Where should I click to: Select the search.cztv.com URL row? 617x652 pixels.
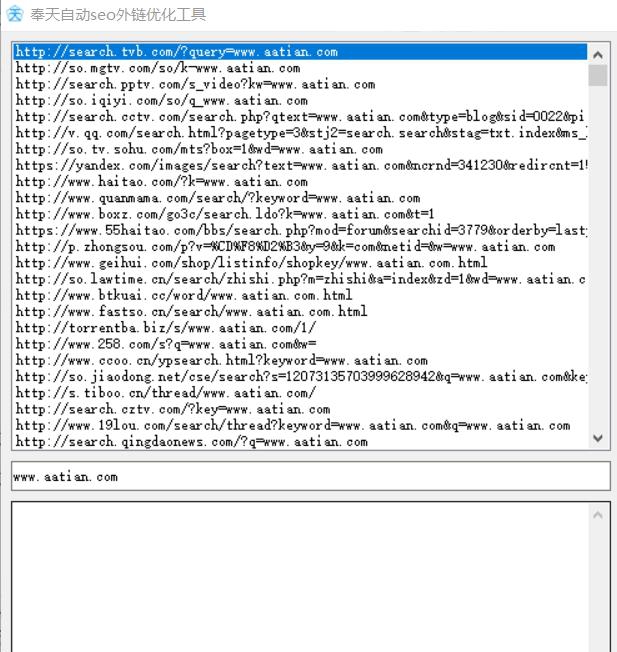300,409
